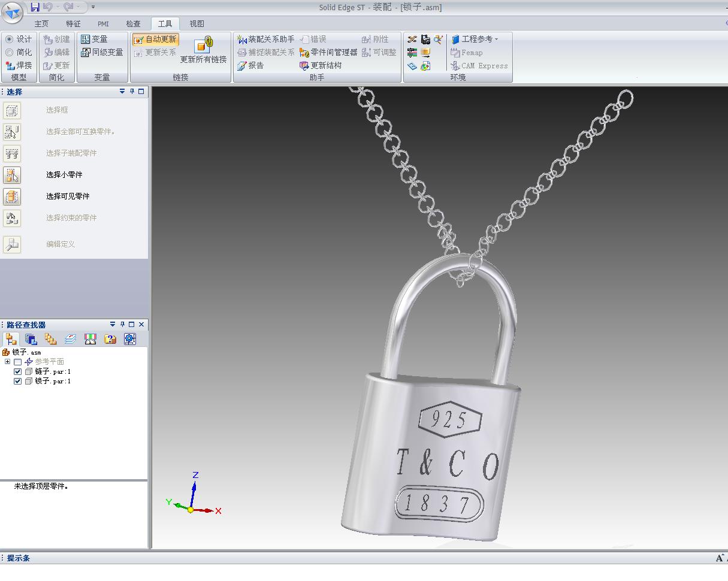Open the sensors gauge tab in 路径查找器
This screenshot has width=728, height=581.
(x=90, y=339)
